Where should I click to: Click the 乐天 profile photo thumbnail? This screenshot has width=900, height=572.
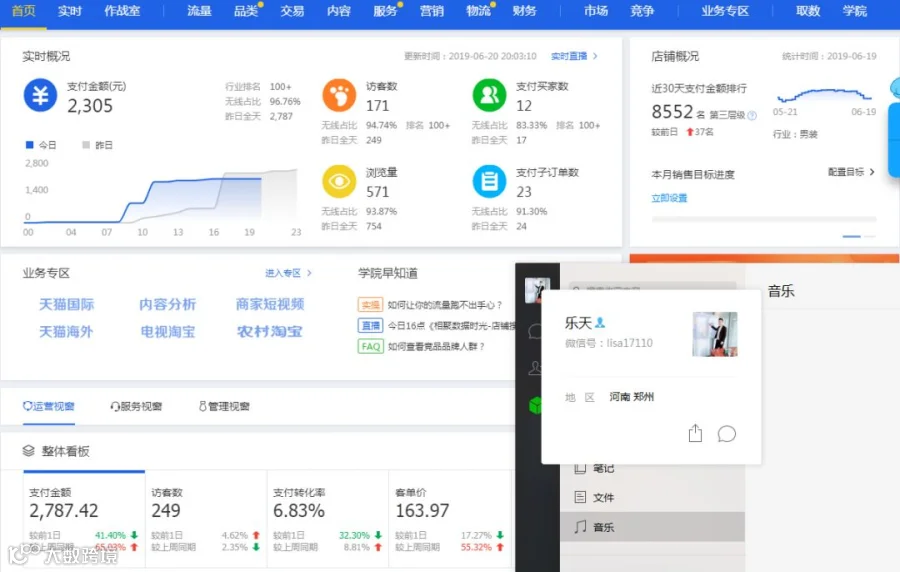point(715,334)
